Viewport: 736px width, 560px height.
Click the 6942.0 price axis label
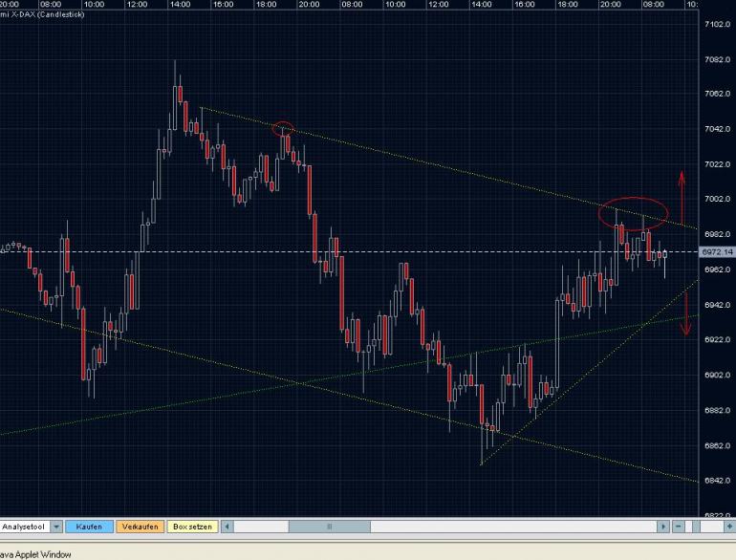coord(717,305)
